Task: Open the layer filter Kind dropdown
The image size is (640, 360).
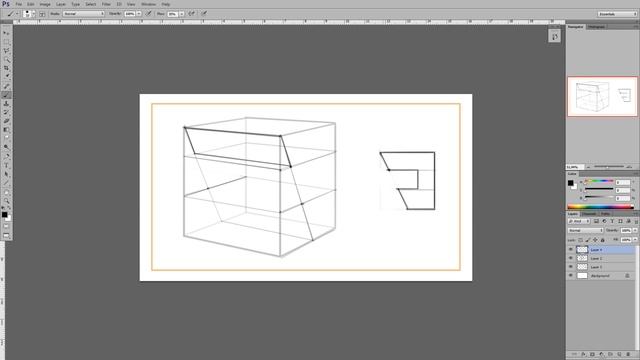Action: [579, 221]
